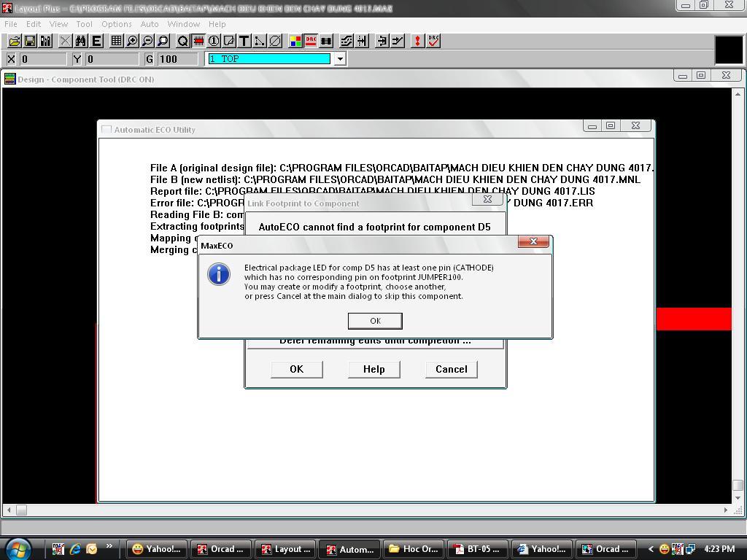Viewport: 747px width, 560px height.
Task: Click the Automatic ECO Utility title icon
Action: pyautogui.click(x=107, y=130)
